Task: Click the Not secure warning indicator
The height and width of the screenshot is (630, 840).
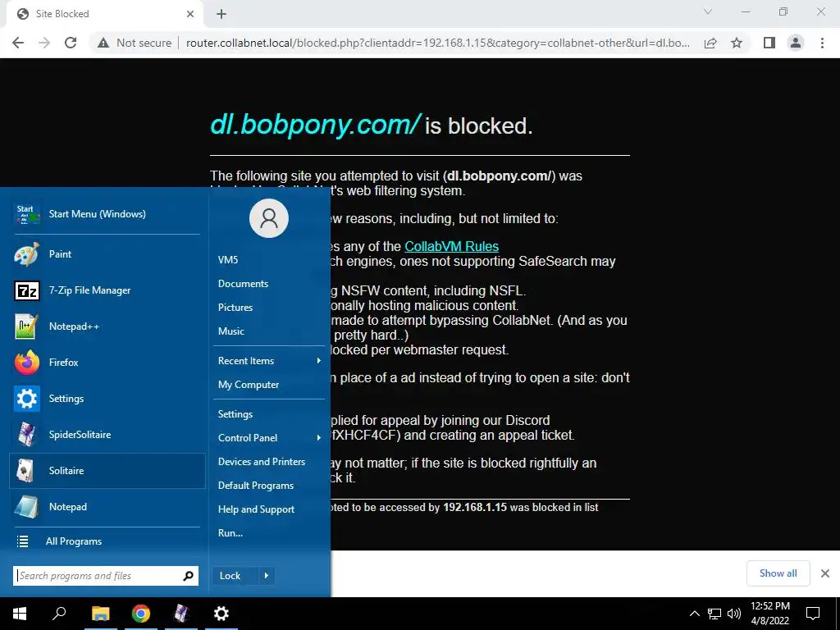Action: pos(135,43)
